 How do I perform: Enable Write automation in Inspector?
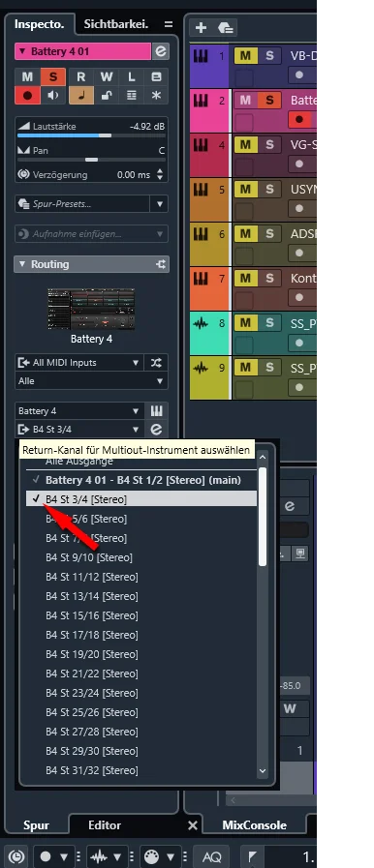coord(107,77)
